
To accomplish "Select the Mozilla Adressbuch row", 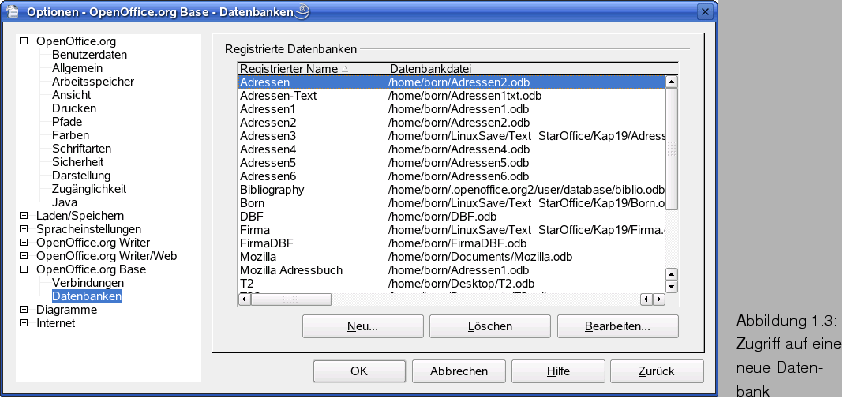I will point(451,270).
